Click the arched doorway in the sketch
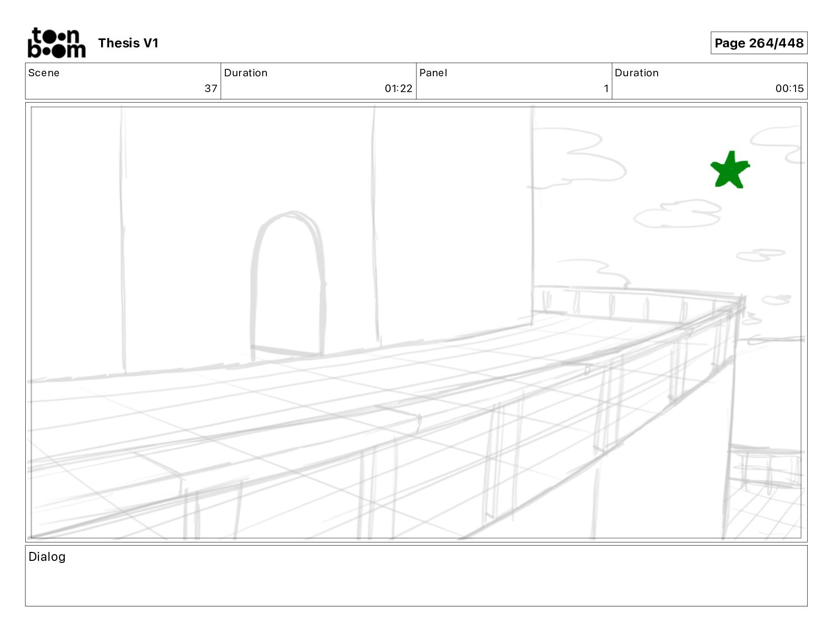This screenshot has height=644, width=834. pyautogui.click(x=288, y=286)
